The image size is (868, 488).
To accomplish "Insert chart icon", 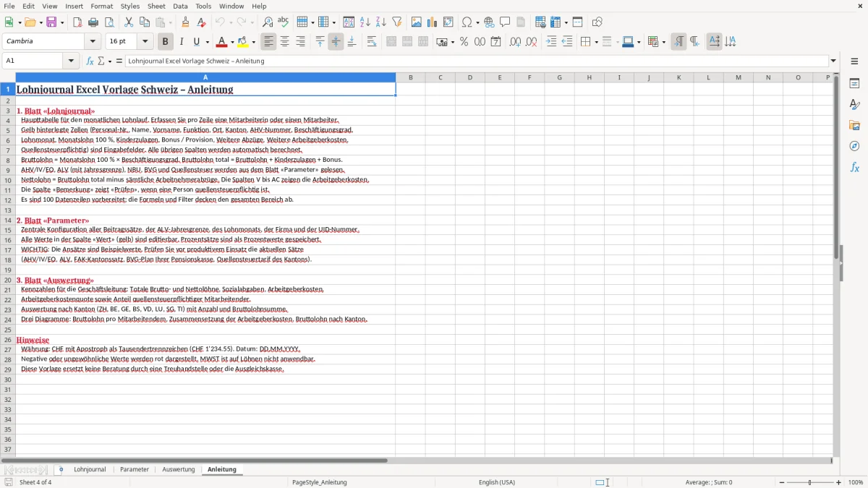I will click(x=433, y=22).
